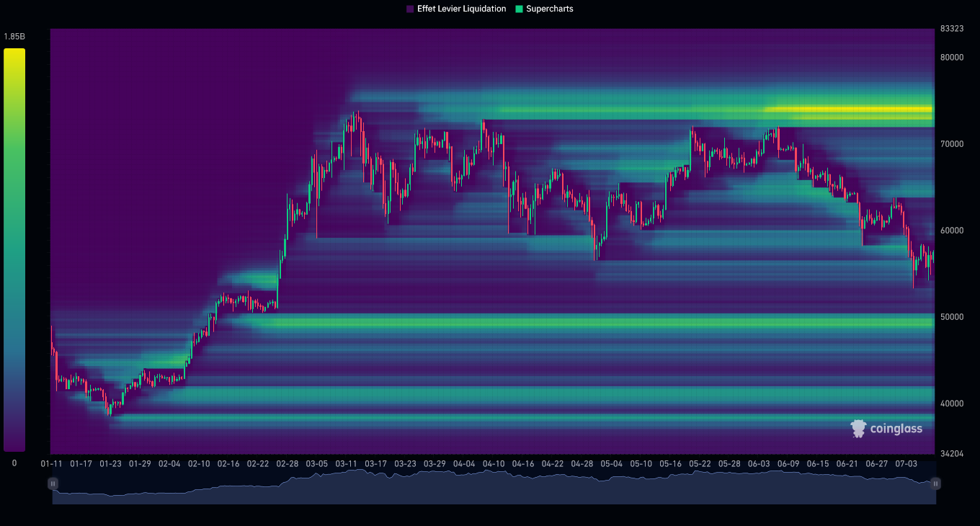Click the 80000 price axis label
This screenshot has width=980, height=526.
(952, 58)
